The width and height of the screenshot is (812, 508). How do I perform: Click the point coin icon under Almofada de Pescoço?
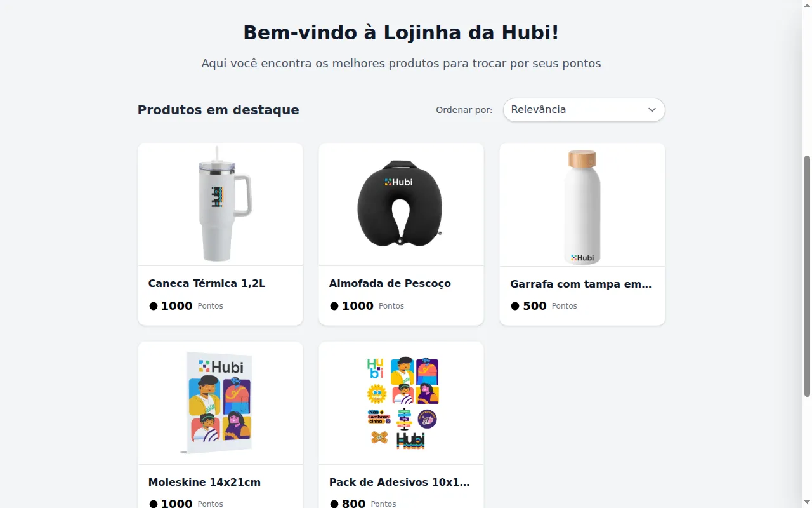pyautogui.click(x=334, y=306)
